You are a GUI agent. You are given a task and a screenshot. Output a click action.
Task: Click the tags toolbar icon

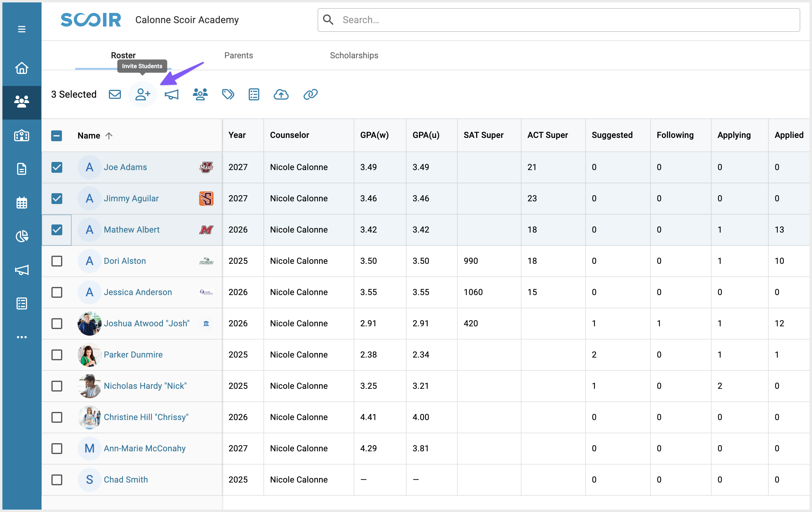[228, 94]
